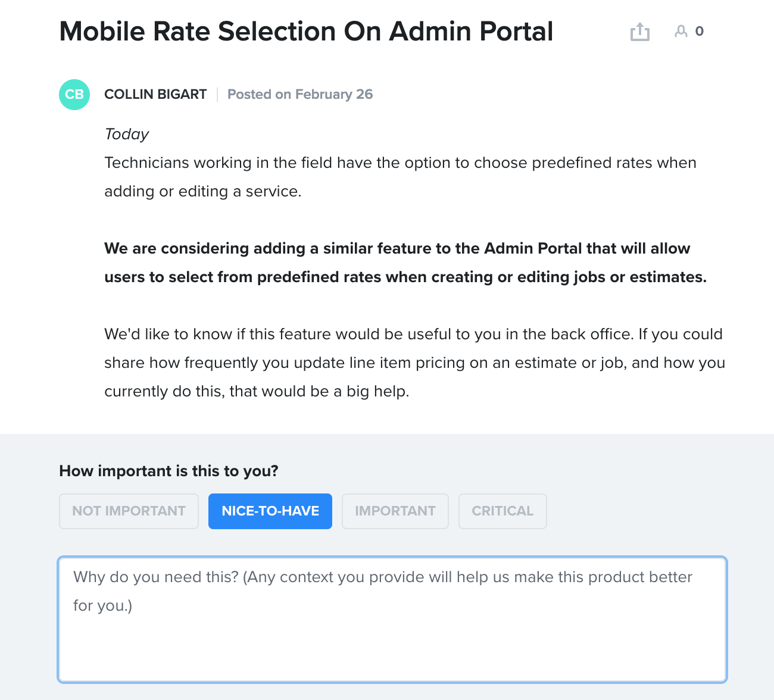
Task: Click the italic 'Today' heading text
Action: (x=126, y=134)
